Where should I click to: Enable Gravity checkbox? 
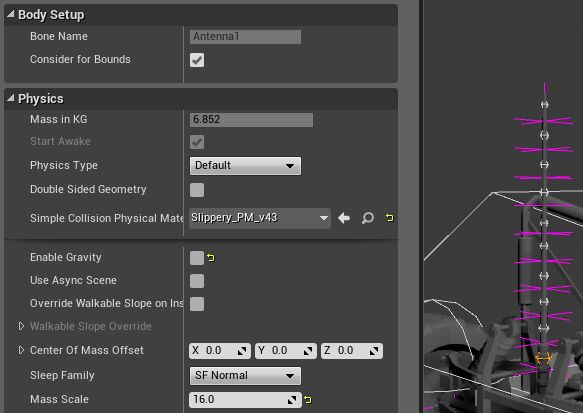pyautogui.click(x=197, y=258)
